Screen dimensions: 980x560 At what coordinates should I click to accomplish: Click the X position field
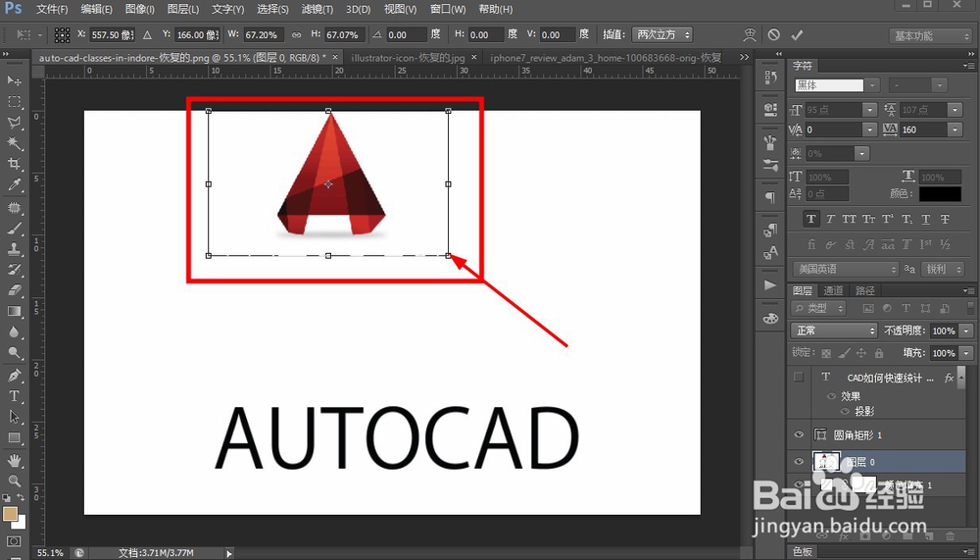pos(113,35)
